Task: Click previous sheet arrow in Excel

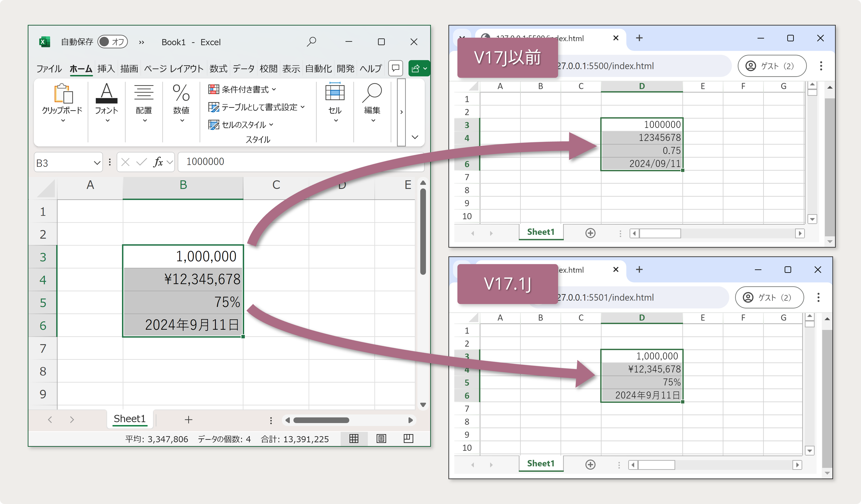Action: coord(50,420)
